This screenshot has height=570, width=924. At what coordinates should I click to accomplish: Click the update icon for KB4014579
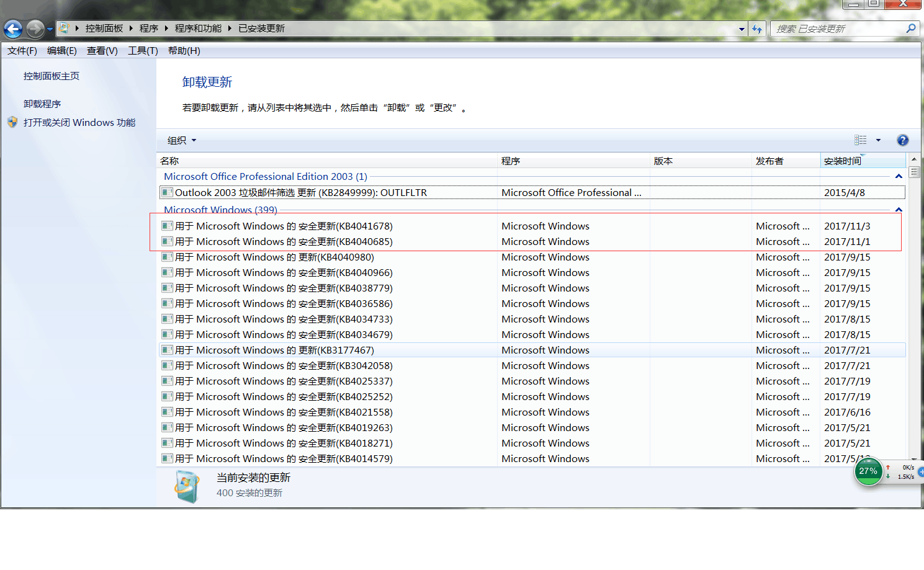(x=166, y=458)
